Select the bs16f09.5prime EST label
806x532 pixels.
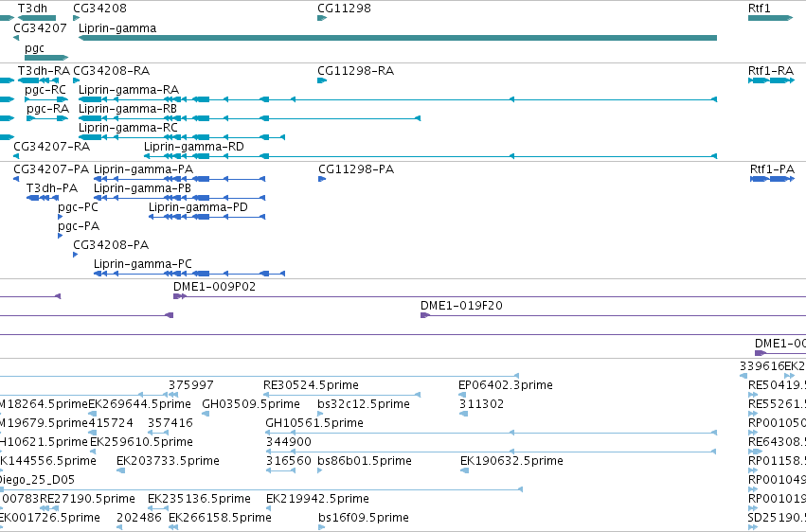[364, 518]
